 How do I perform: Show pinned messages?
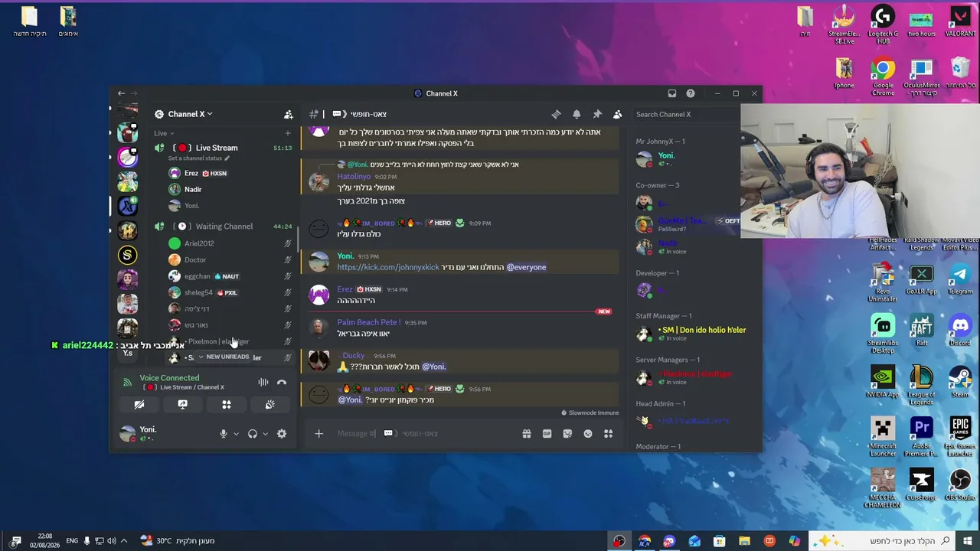click(597, 114)
